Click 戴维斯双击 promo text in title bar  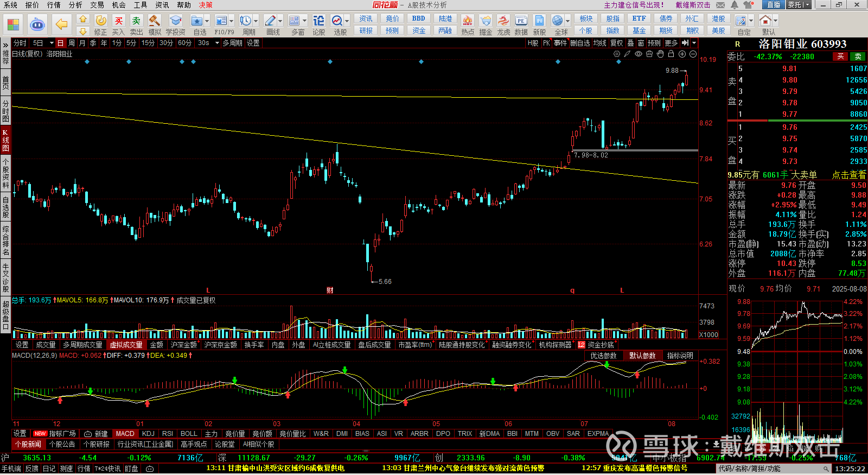pyautogui.click(x=693, y=5)
